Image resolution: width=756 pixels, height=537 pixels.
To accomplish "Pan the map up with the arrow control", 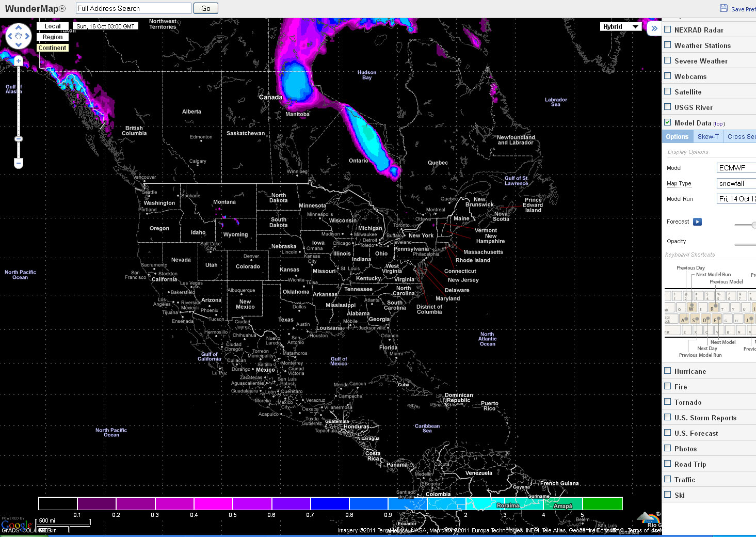I will pos(19,27).
